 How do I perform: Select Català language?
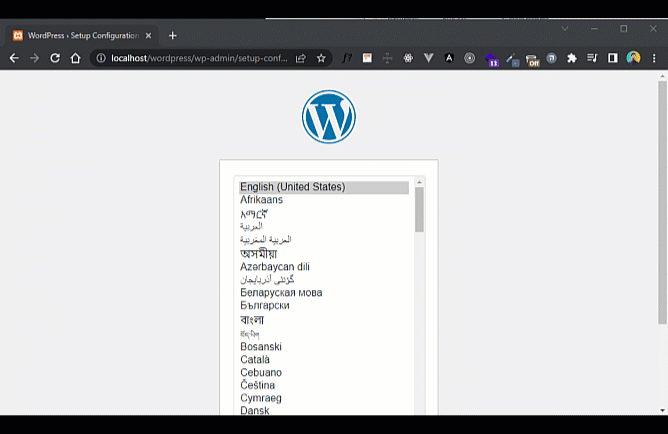click(x=324, y=359)
